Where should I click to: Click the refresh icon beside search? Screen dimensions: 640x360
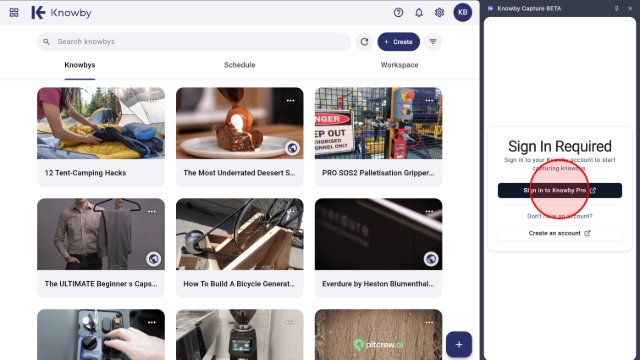(x=364, y=42)
